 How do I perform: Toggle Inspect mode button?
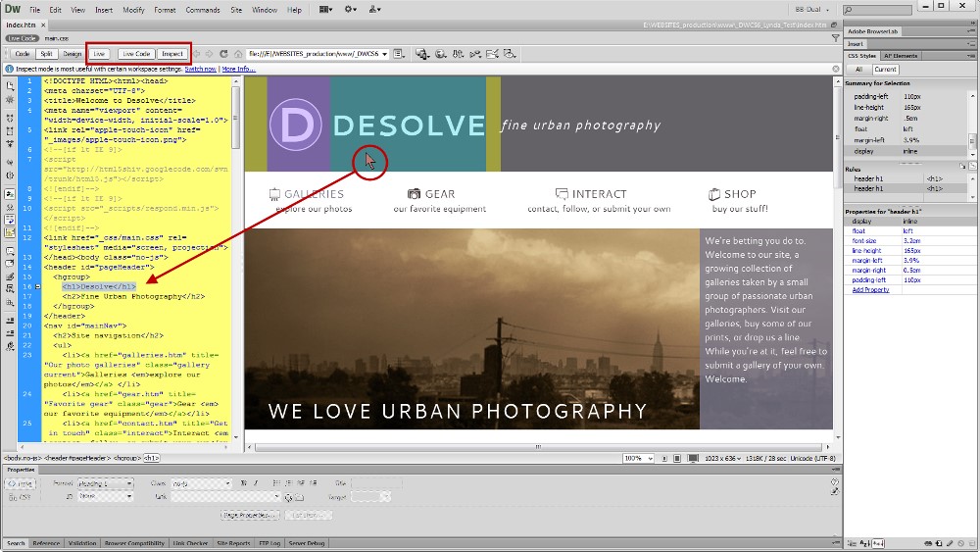[172, 54]
